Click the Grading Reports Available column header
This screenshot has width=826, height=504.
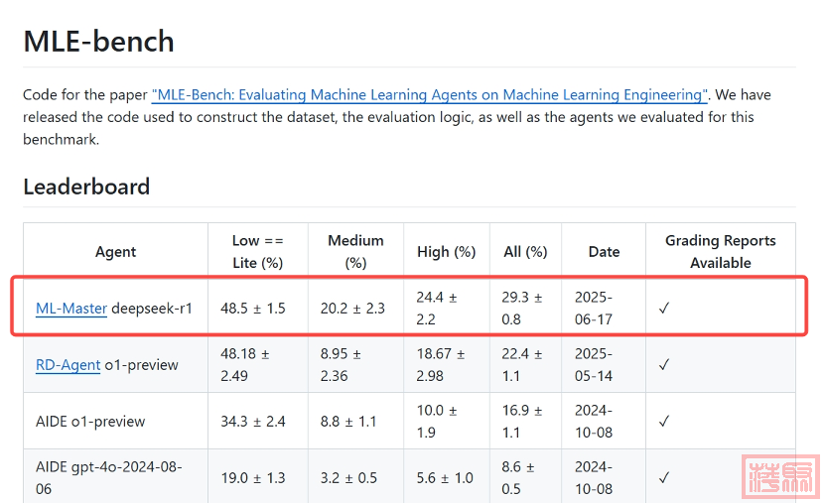tap(721, 252)
